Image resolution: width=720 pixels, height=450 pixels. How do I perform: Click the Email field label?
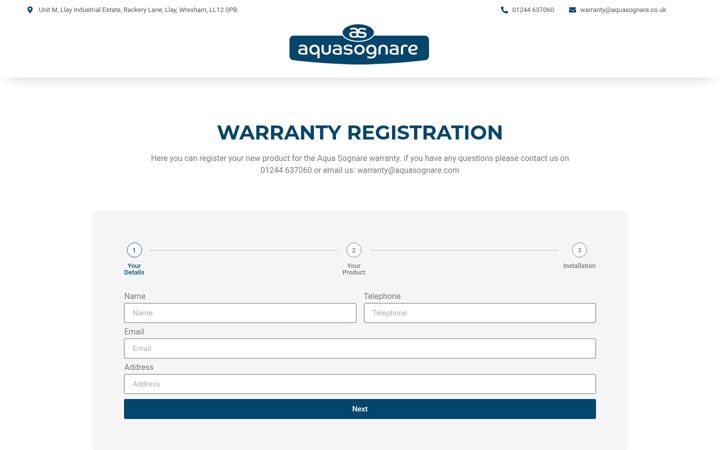[134, 332]
